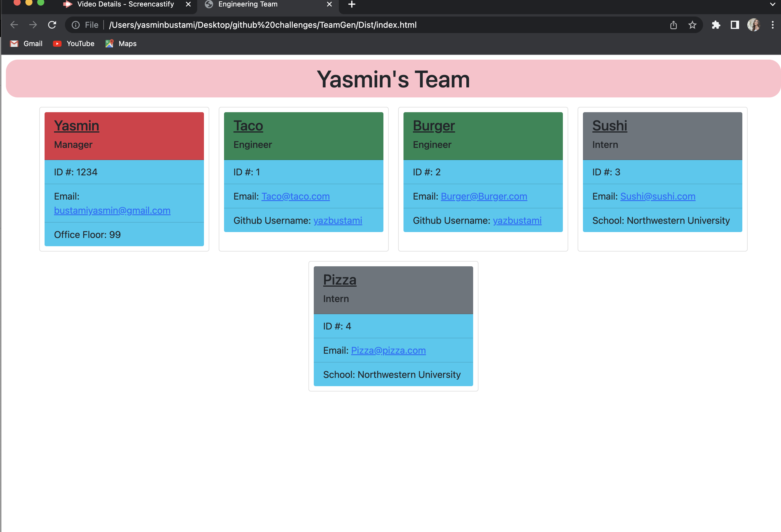Open the Chrome profile avatar
The image size is (781, 532).
[754, 25]
